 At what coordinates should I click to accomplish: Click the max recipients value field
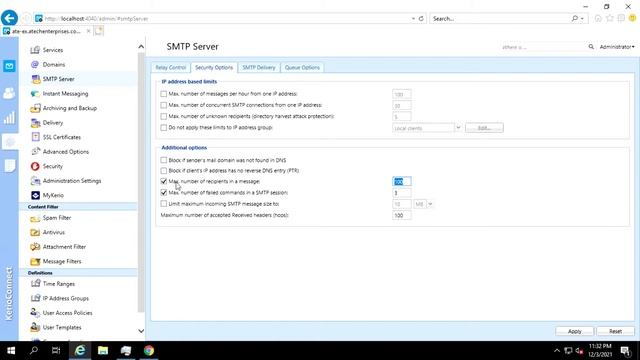coord(402,182)
